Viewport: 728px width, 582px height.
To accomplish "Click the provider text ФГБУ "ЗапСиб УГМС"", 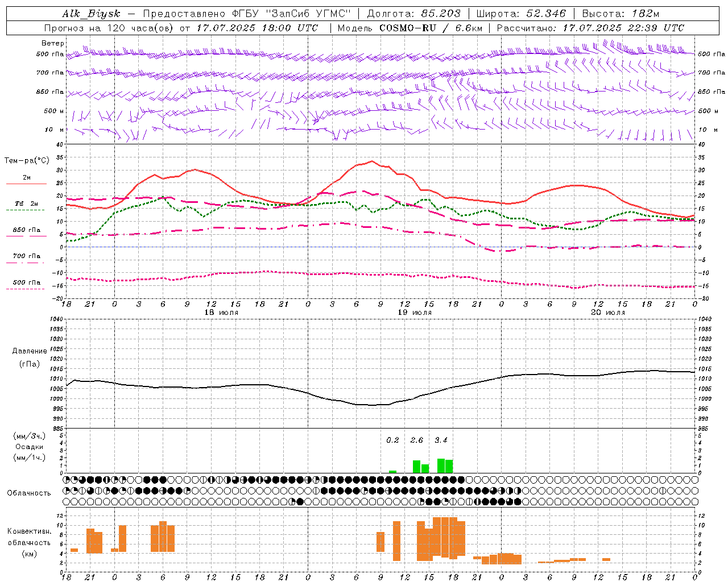I will [292, 14].
